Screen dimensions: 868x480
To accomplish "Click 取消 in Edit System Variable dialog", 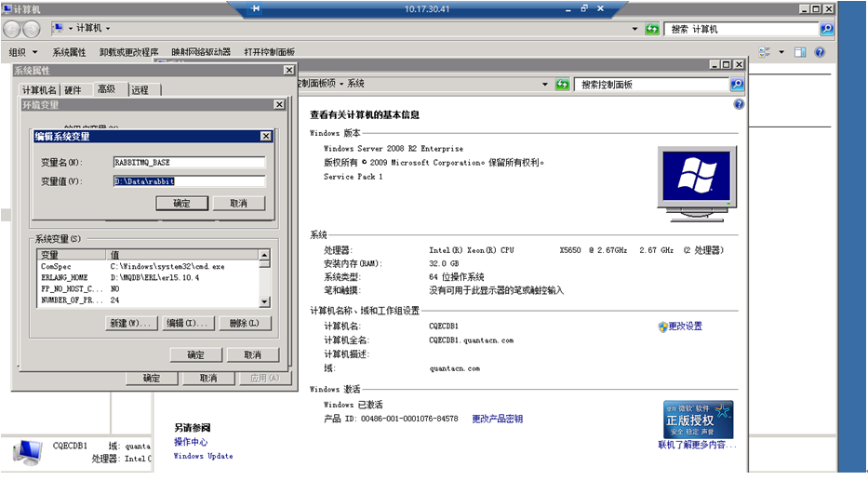I will [238, 203].
